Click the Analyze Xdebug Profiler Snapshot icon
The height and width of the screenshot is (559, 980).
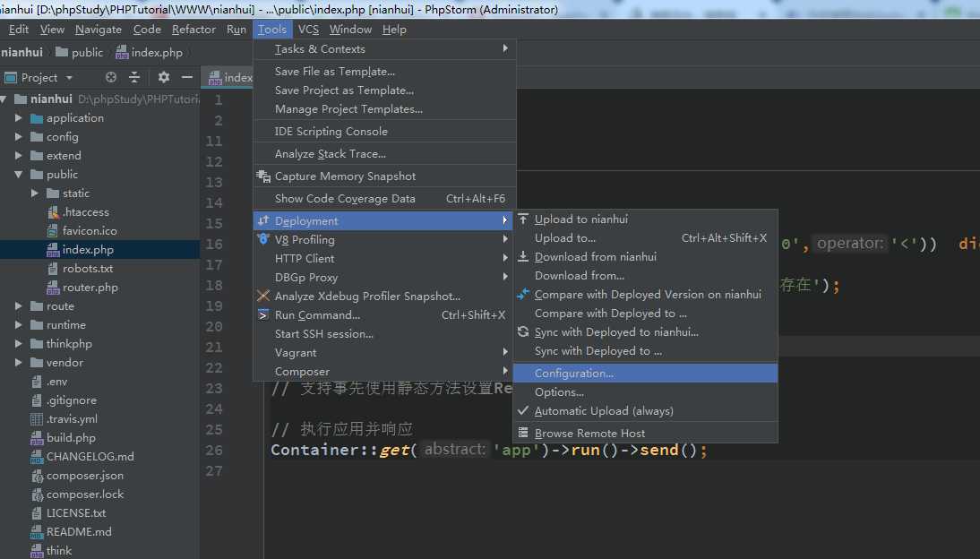point(263,297)
